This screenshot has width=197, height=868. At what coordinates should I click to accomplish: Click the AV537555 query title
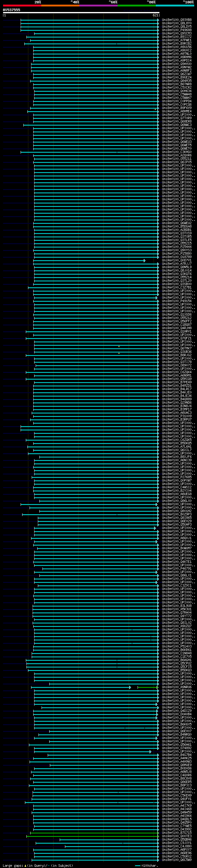click(x=11, y=10)
